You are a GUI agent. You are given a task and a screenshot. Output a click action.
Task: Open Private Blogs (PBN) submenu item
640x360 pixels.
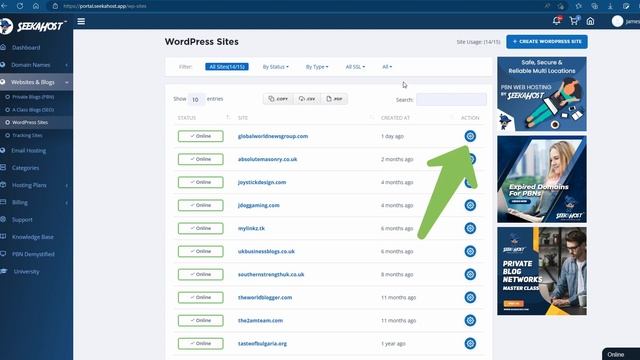click(x=33, y=97)
